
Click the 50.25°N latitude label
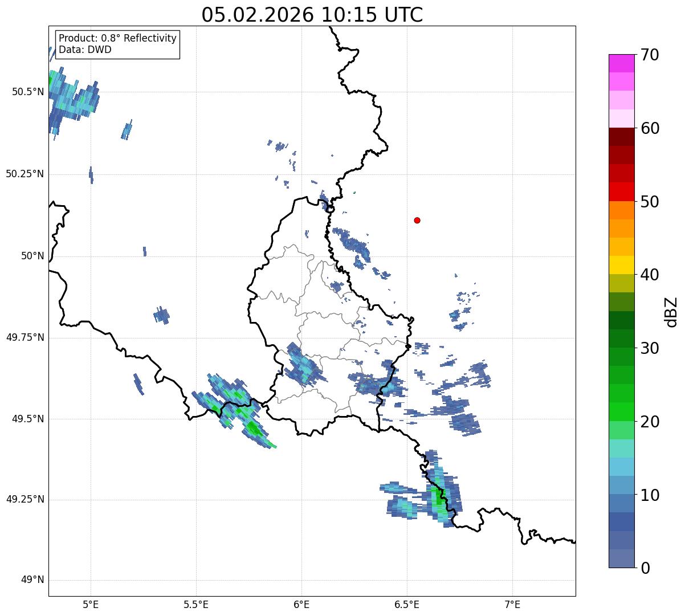[x=25, y=174]
